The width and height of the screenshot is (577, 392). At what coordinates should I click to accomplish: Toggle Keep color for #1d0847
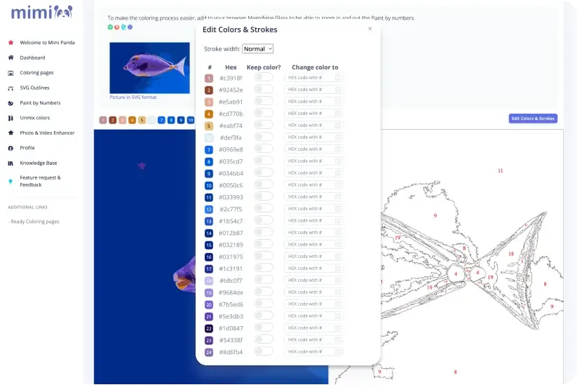tap(263, 328)
